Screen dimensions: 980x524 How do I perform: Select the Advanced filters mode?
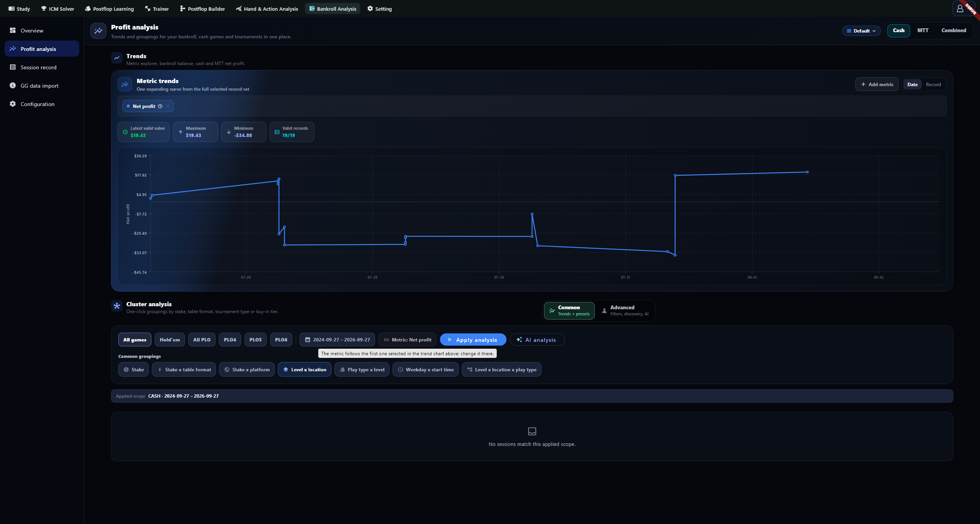(625, 310)
